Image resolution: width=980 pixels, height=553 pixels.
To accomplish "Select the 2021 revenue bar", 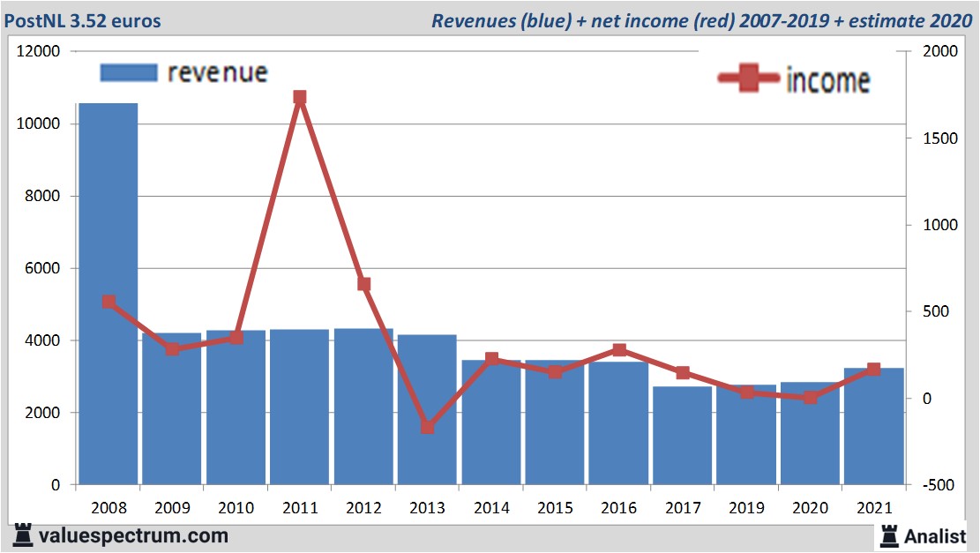I will [873, 427].
